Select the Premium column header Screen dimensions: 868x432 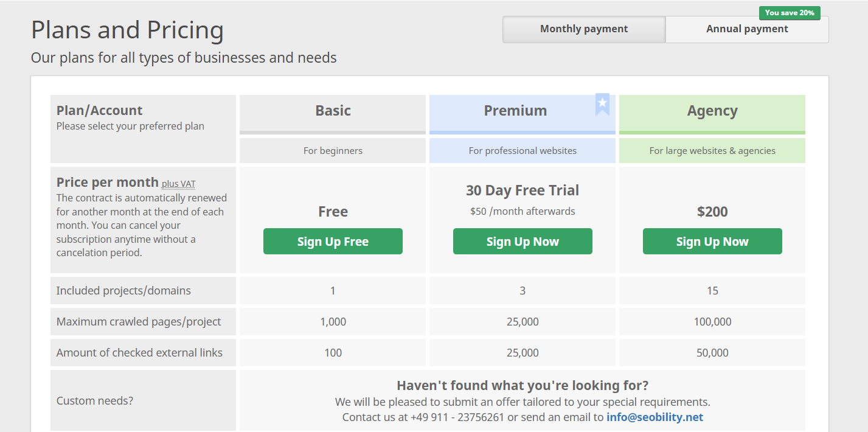click(x=515, y=111)
